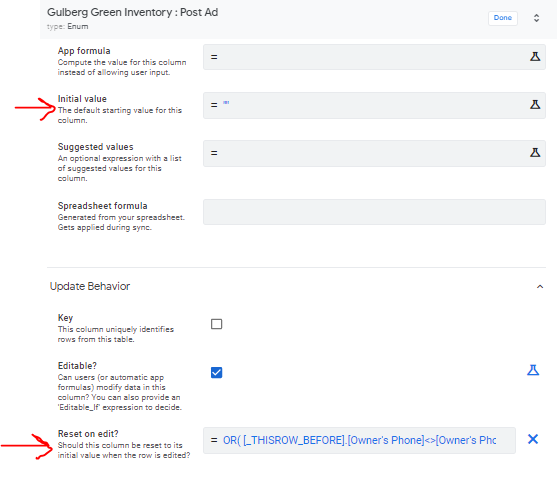Screen dimensions: 557x487
Task: Click the Gulberg Green Inventory column title
Action: (x=133, y=12)
